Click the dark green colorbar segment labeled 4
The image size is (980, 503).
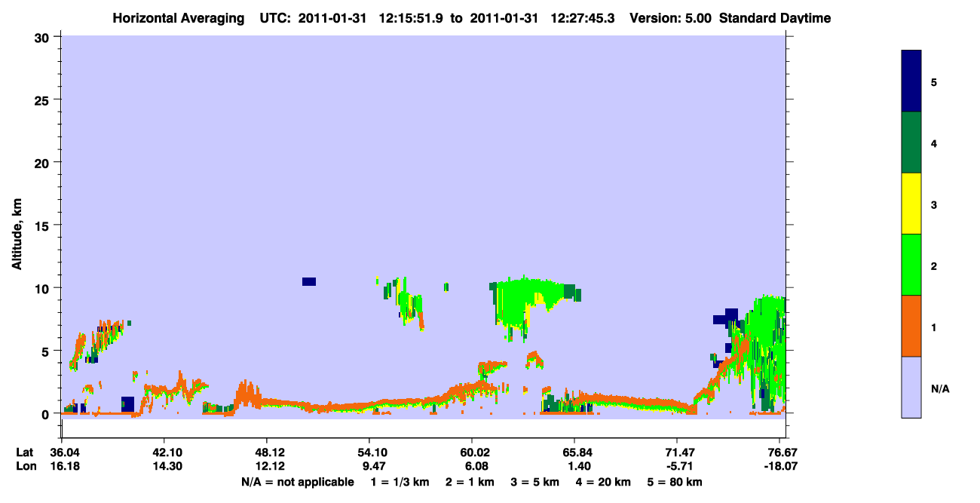[911, 143]
